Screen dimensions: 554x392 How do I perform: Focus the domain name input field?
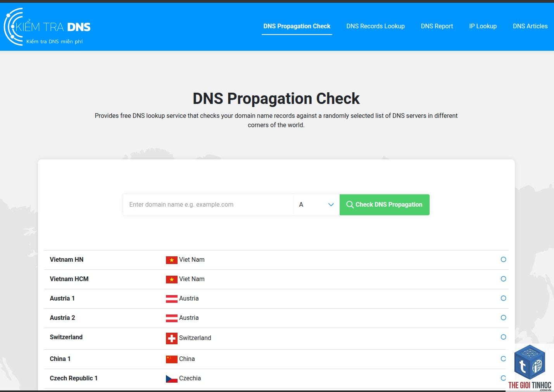click(x=208, y=205)
